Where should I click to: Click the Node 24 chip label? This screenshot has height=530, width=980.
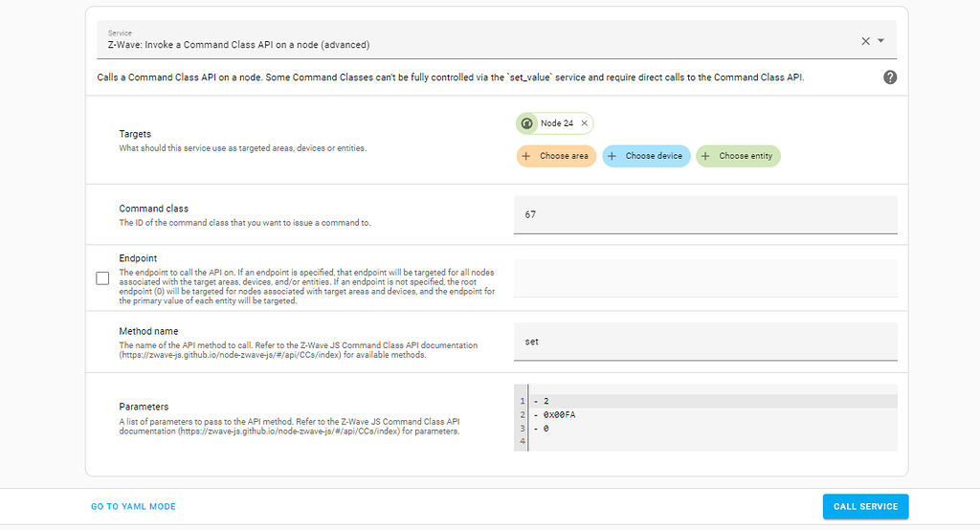[557, 123]
